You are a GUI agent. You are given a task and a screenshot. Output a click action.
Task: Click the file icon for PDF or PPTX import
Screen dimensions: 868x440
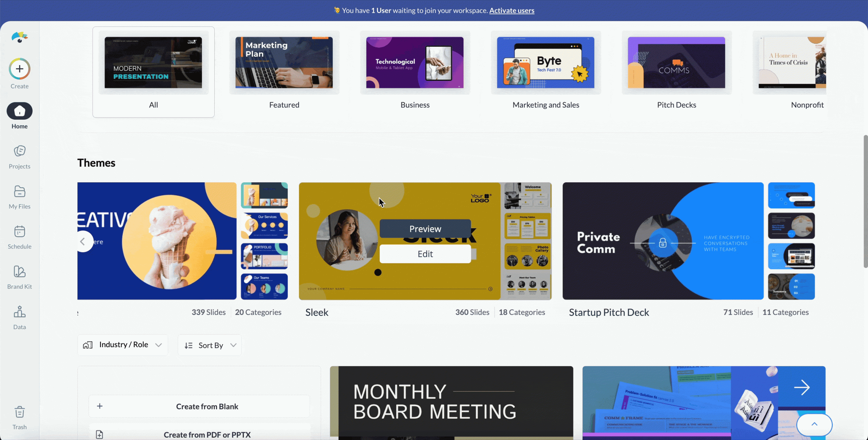[99, 435]
